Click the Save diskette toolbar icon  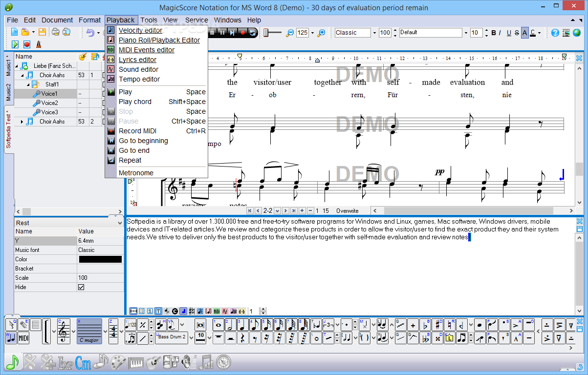[42, 33]
